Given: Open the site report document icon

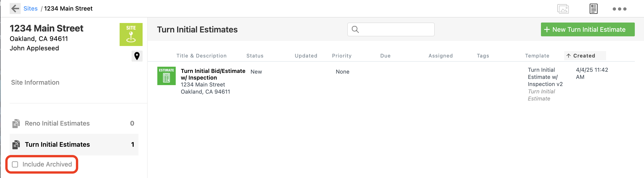Looking at the screenshot, I should point(593,9).
